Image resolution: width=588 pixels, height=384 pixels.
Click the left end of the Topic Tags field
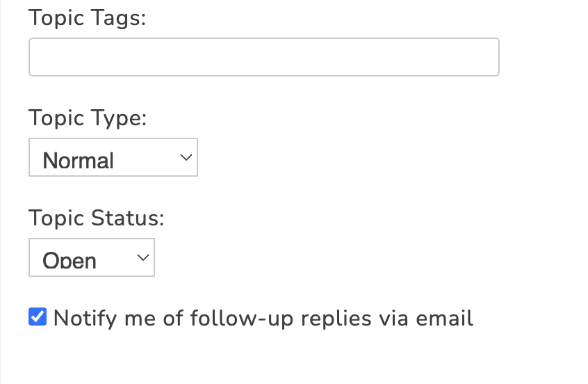[42, 57]
